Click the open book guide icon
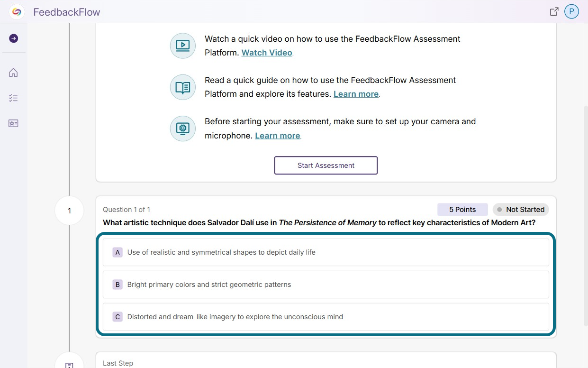588x368 pixels. click(x=183, y=87)
